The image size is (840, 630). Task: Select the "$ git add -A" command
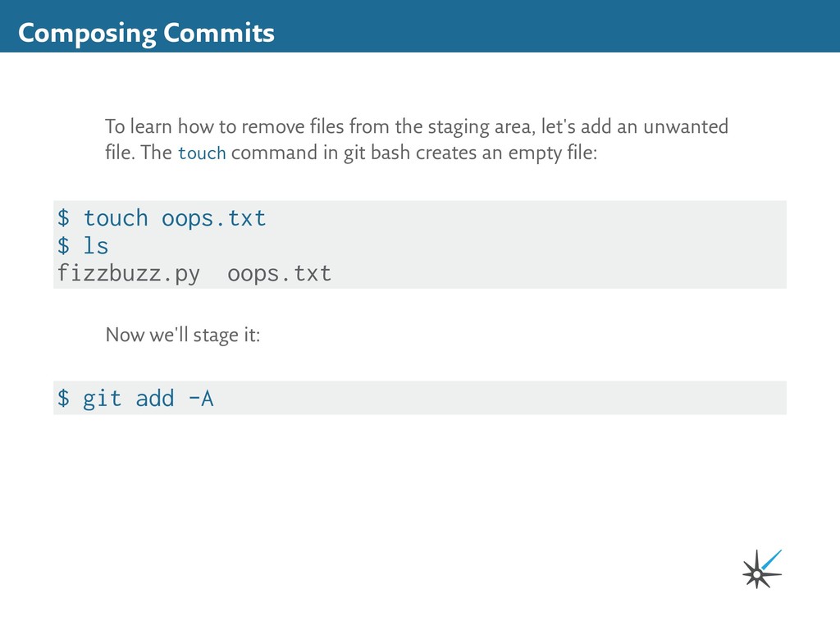tap(135, 399)
